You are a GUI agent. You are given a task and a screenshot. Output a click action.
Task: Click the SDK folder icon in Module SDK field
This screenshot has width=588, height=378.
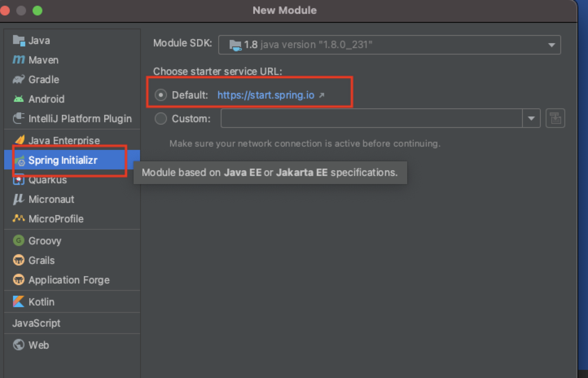(x=235, y=45)
